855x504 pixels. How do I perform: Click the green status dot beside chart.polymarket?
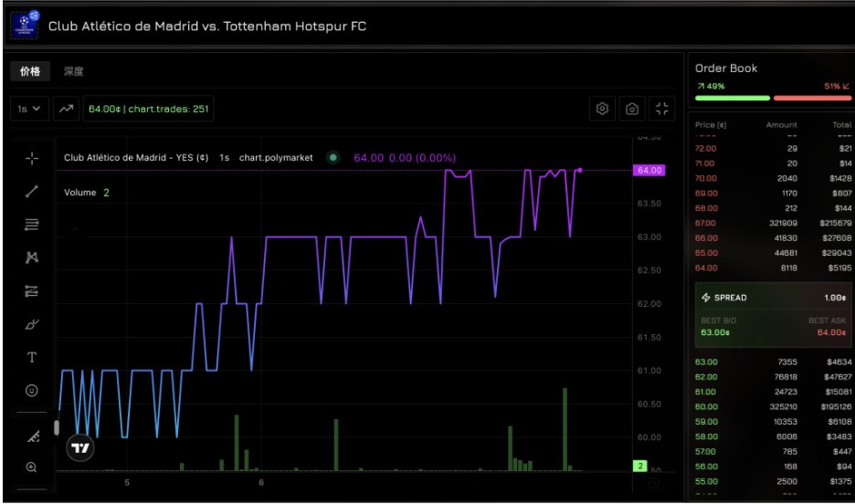click(x=332, y=157)
